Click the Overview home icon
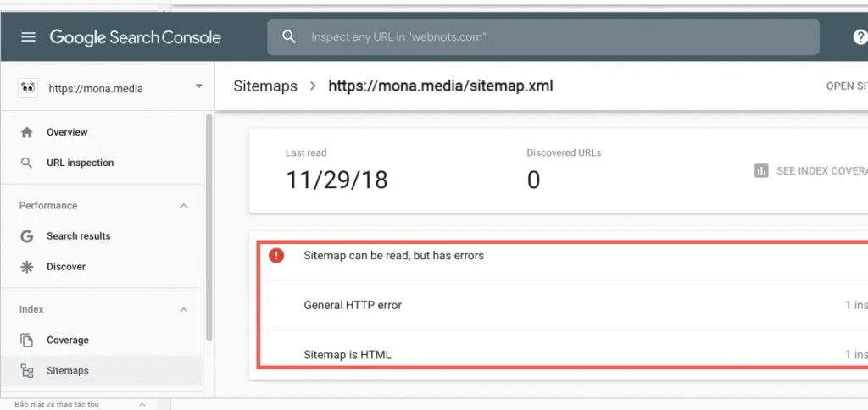The height and width of the screenshot is (410, 868). click(x=27, y=132)
